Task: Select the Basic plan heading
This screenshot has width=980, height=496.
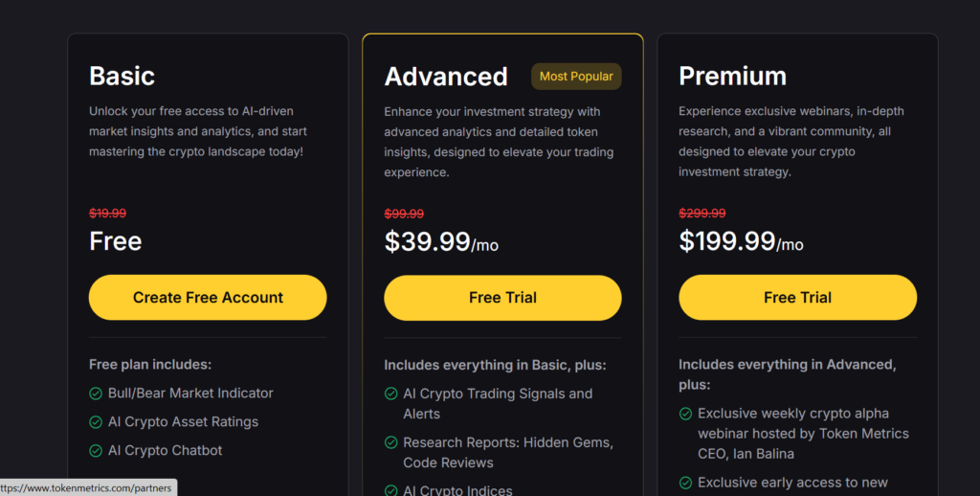Action: coord(122,76)
